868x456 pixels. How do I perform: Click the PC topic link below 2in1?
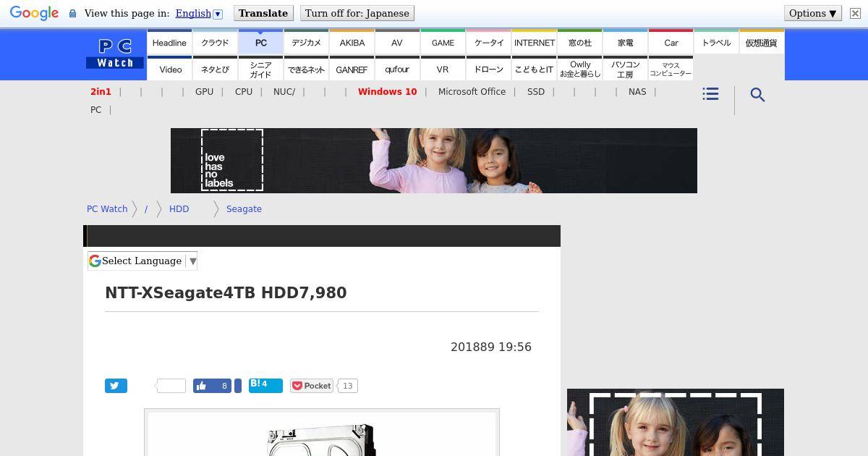point(95,109)
